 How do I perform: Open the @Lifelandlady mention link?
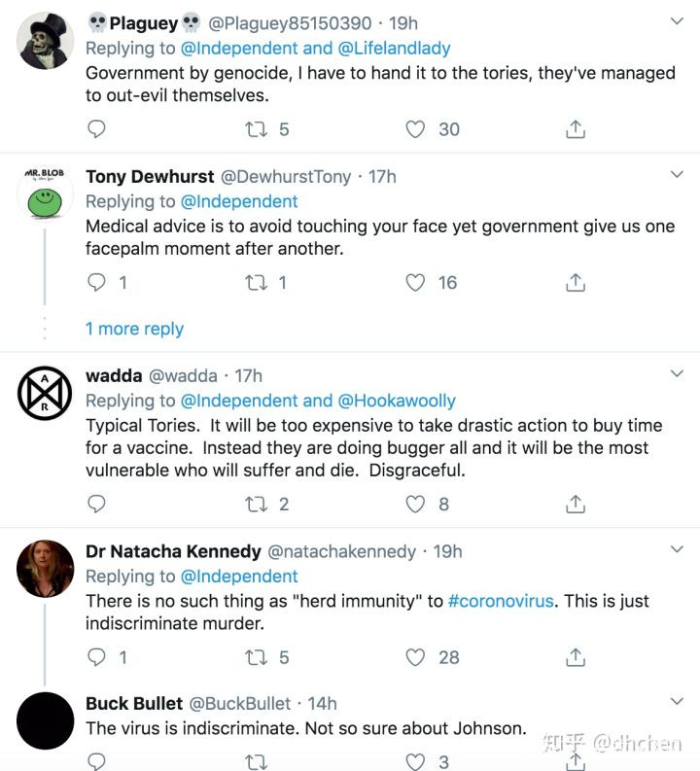(394, 48)
